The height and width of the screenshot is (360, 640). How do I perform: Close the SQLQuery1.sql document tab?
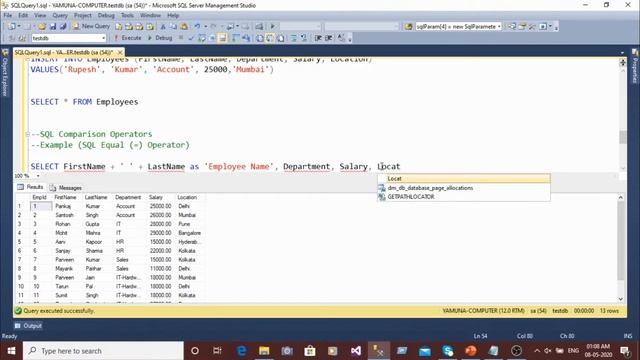120,53
